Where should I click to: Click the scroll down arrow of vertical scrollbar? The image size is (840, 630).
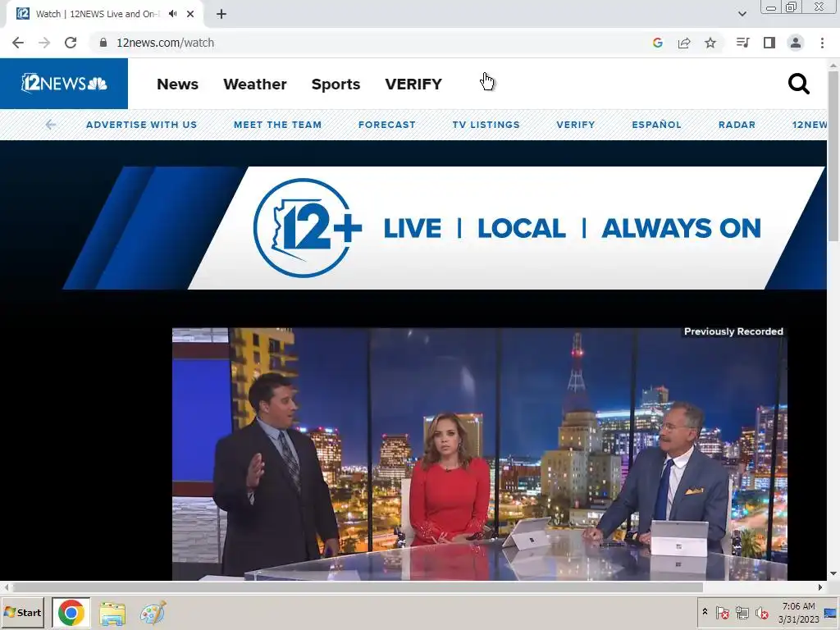point(833,573)
